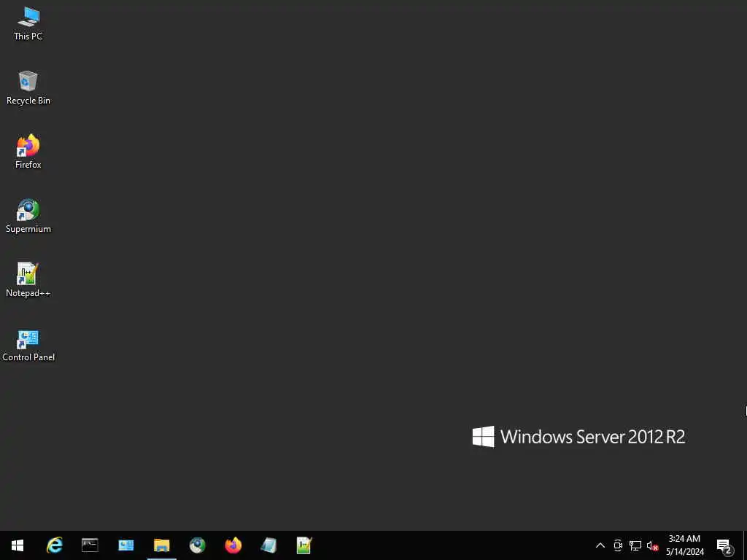Launch Notepad++ from the taskbar

pyautogui.click(x=304, y=545)
